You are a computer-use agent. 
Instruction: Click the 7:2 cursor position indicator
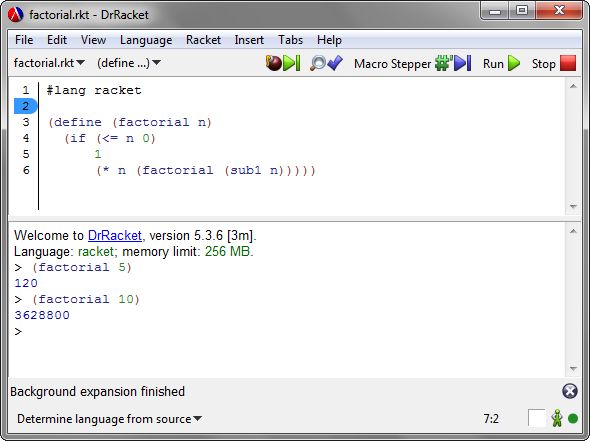click(x=491, y=419)
